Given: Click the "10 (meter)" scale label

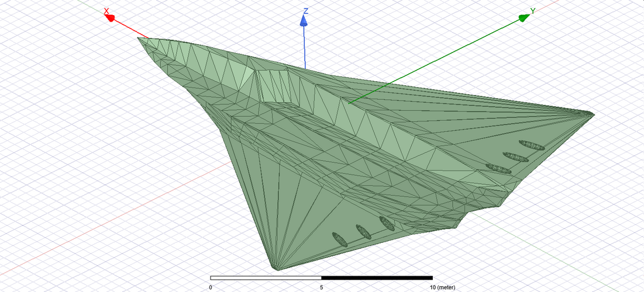Looking at the screenshot, I should 443,287.
